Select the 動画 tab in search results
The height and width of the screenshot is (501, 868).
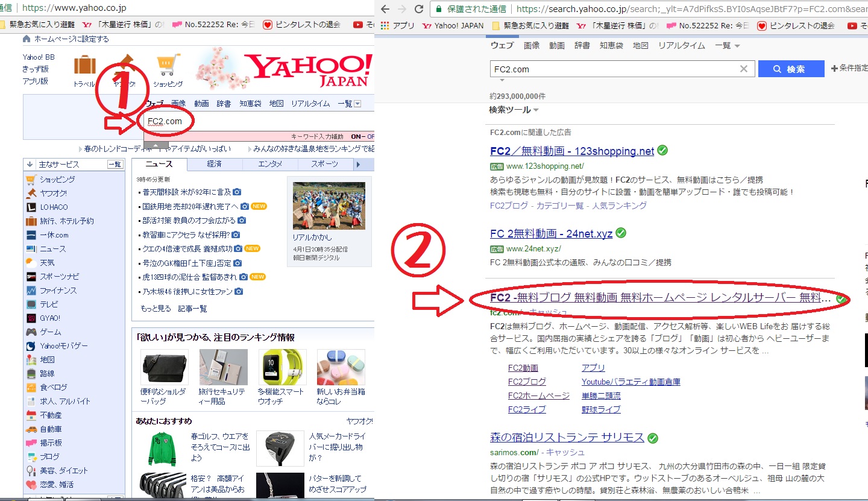(557, 46)
